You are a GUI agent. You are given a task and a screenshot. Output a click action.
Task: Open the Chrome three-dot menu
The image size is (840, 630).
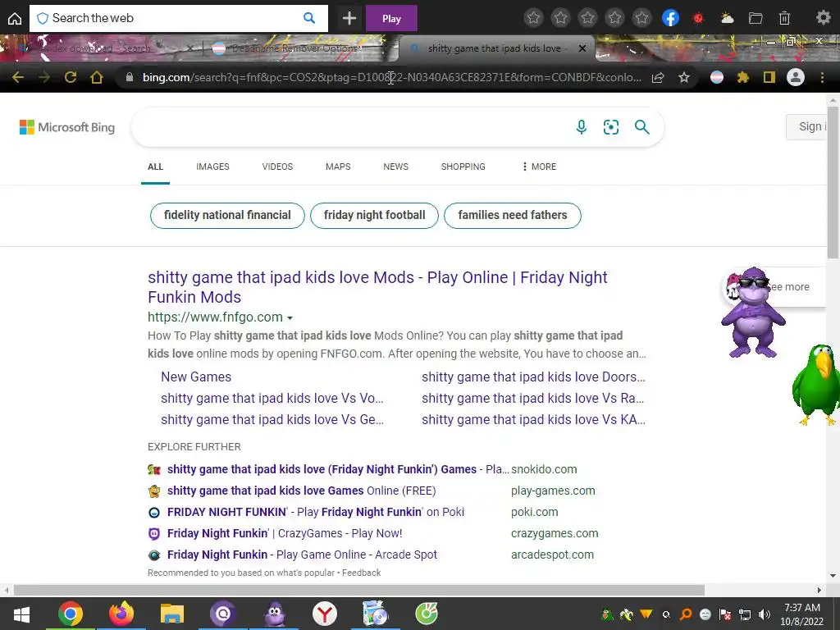(822, 78)
